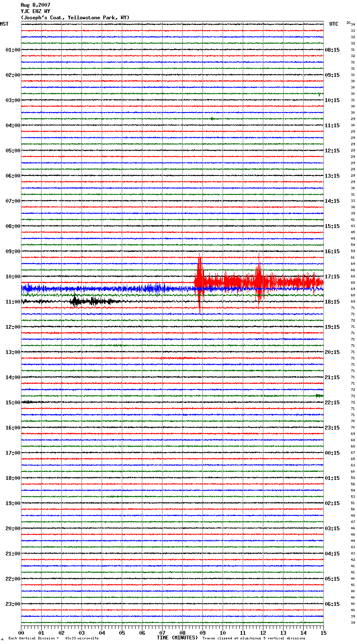The height and width of the screenshot is (644, 357).
Task: Click the '12:15' UTC row label
Action: pos(332,151)
